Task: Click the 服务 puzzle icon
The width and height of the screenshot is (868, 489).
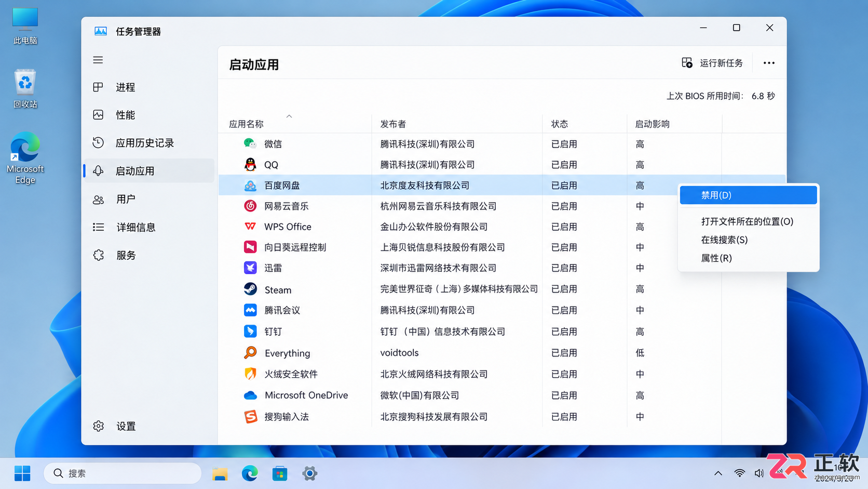Action: point(98,255)
